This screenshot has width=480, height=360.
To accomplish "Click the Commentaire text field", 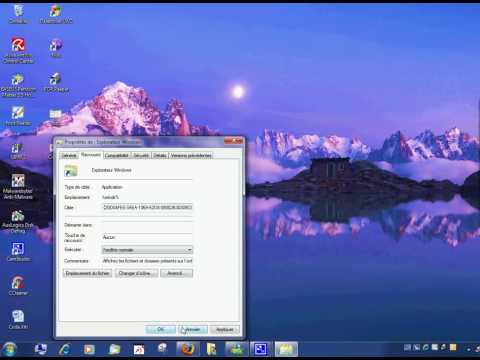I will [147, 261].
